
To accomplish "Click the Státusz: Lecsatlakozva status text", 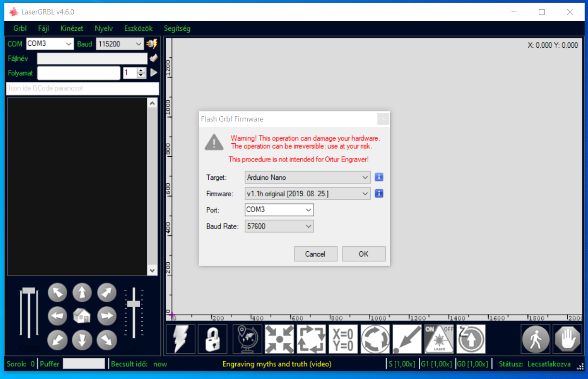I will coord(535,364).
